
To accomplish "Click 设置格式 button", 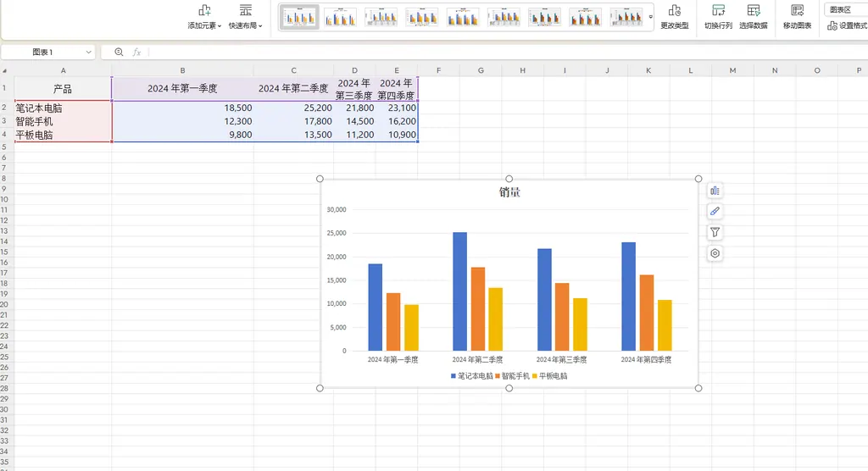I will [x=847, y=25].
